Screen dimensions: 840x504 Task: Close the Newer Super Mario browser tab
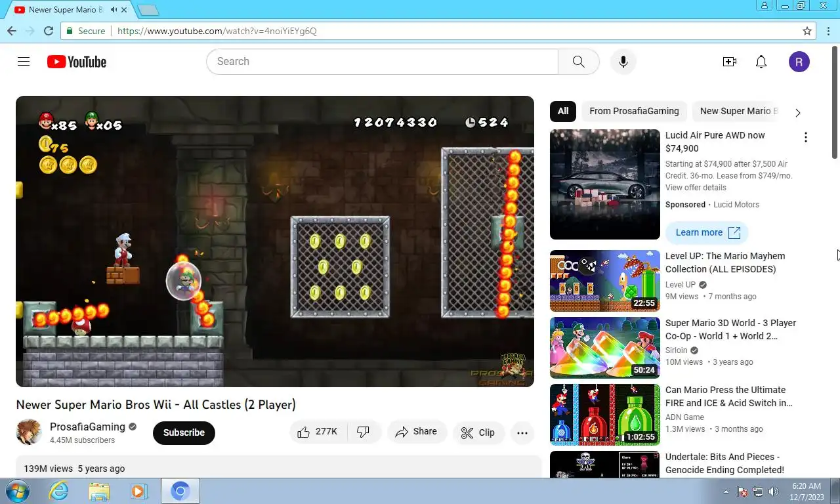click(124, 10)
